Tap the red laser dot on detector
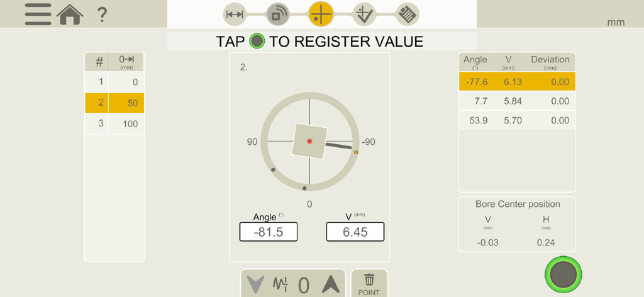This screenshot has height=297, width=644. coord(309,142)
